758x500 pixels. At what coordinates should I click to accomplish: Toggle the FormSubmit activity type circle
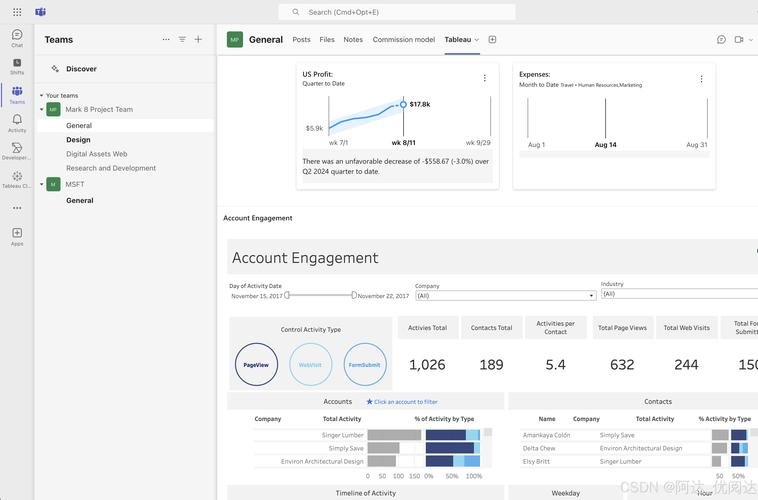[x=364, y=365]
